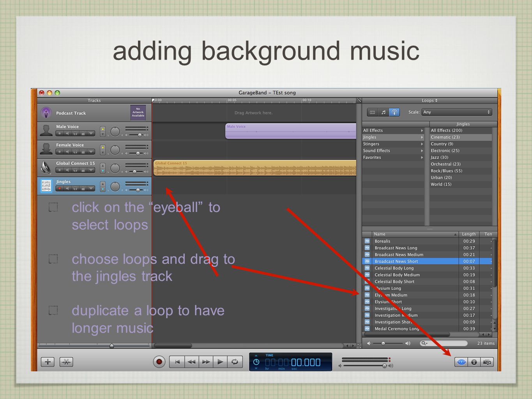Add a new track with the plus button

[x=48, y=362]
